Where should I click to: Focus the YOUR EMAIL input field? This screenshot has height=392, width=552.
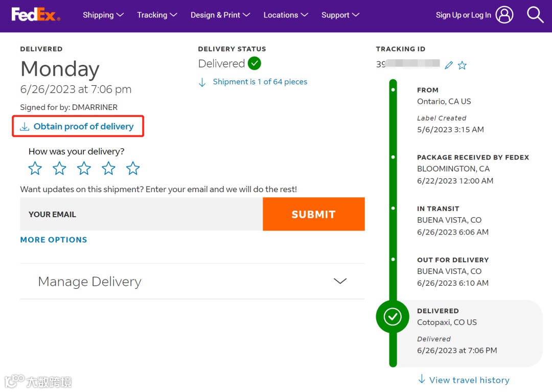click(141, 214)
